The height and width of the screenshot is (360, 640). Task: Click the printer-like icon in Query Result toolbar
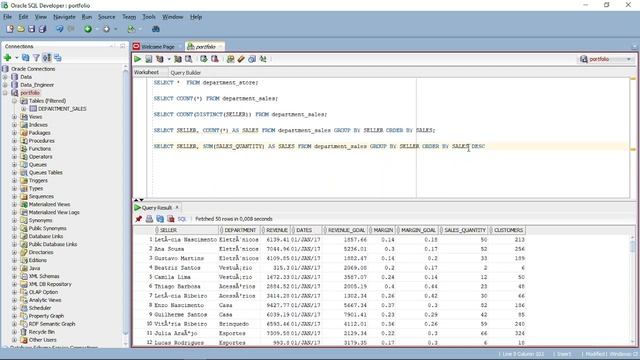click(x=149, y=219)
